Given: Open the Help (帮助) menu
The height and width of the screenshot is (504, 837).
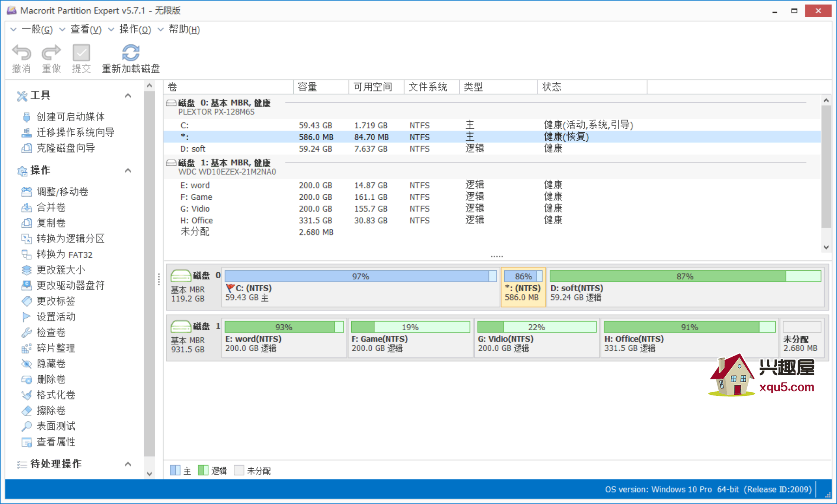Looking at the screenshot, I should (x=184, y=29).
